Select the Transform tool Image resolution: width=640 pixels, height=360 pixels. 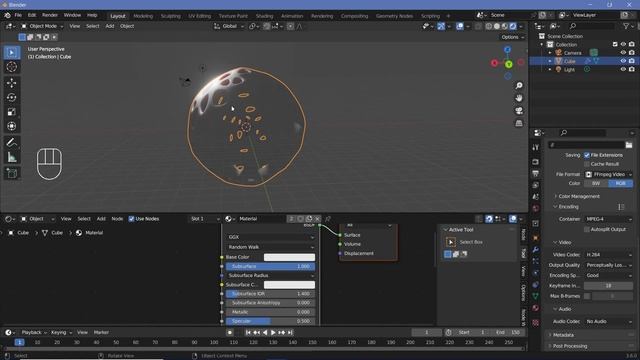[11, 126]
